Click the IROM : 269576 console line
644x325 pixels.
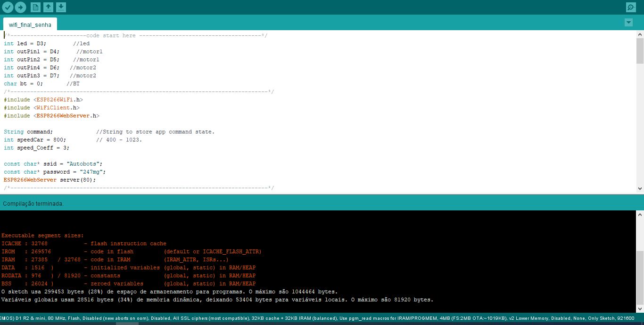click(132, 251)
